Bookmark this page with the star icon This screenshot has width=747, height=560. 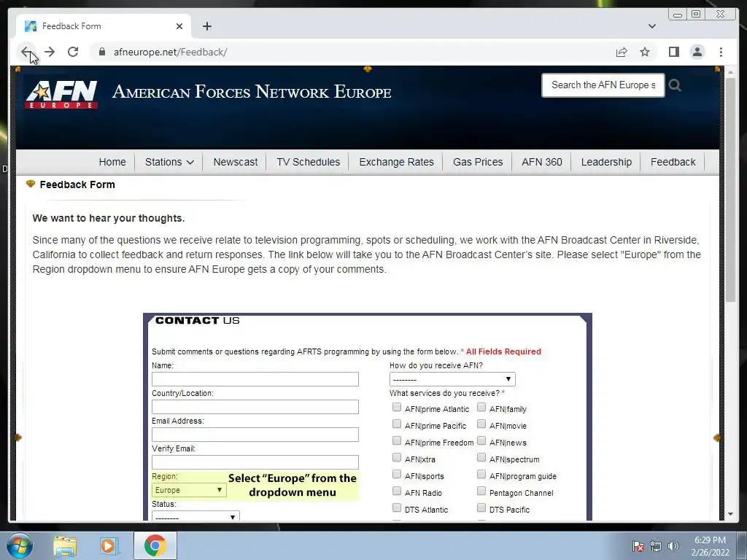pos(645,52)
